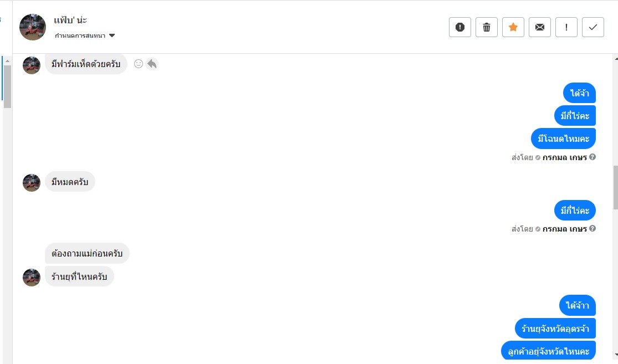The height and width of the screenshot is (364, 618).
Task: Mark conversation as unread with envelope icon
Action: (x=540, y=27)
